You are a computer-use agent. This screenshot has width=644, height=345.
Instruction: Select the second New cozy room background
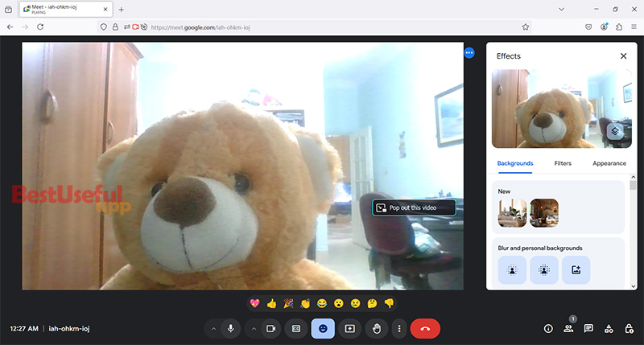pyautogui.click(x=544, y=213)
